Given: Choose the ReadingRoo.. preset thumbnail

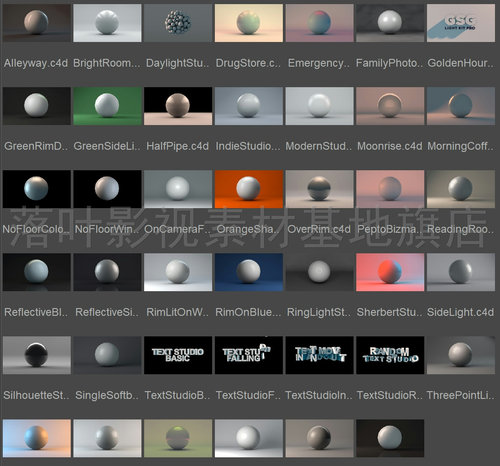Looking at the screenshot, I should pyautogui.click(x=461, y=189).
